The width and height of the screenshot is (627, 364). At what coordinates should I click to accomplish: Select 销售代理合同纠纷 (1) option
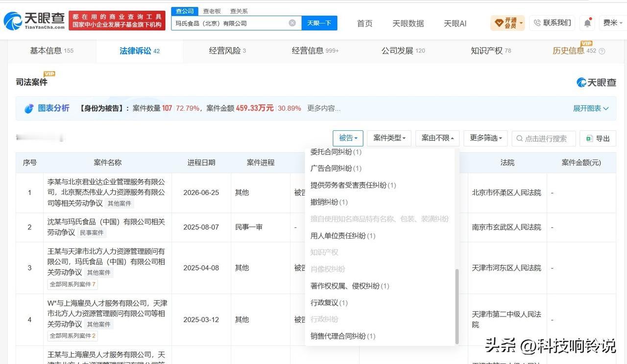coord(342,336)
